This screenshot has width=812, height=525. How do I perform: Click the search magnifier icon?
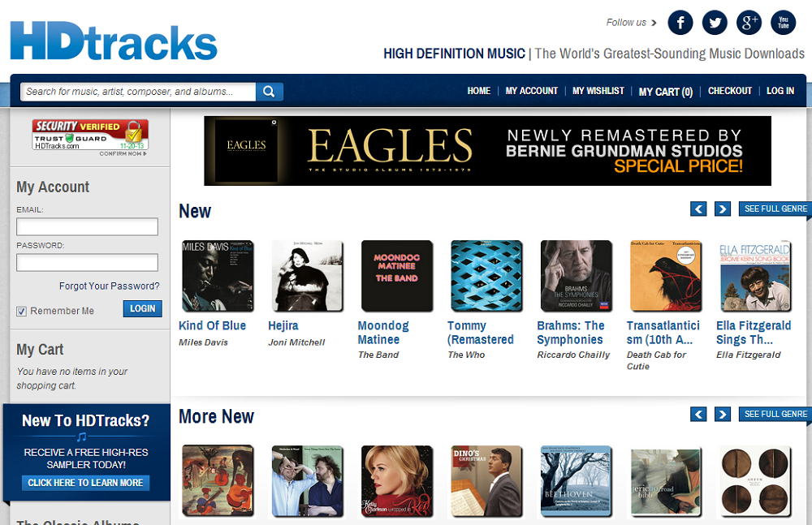[x=269, y=92]
